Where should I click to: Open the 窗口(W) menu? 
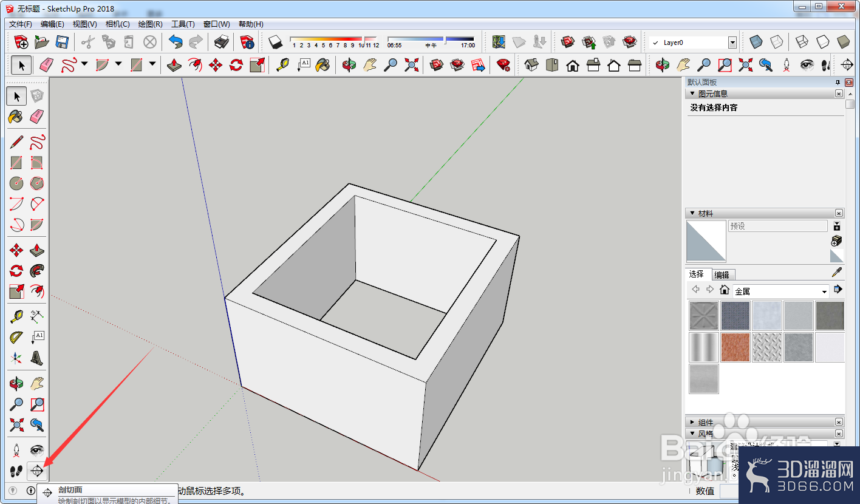[x=216, y=24]
